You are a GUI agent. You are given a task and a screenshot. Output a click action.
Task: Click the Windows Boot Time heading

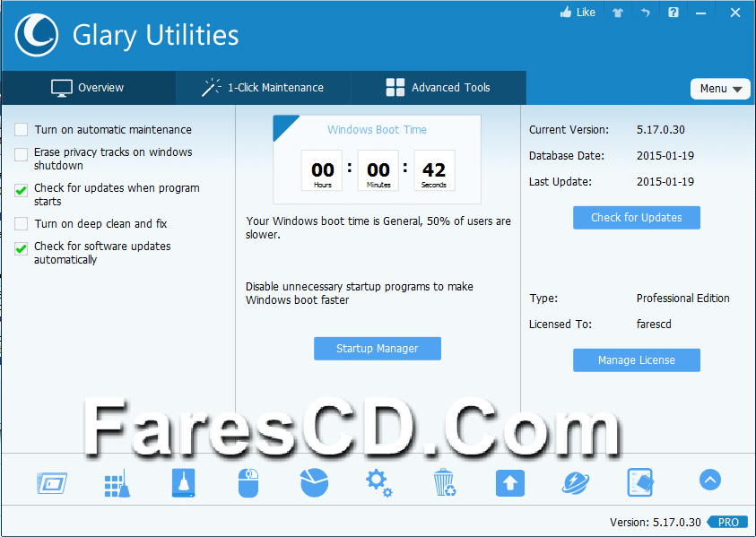pyautogui.click(x=377, y=130)
